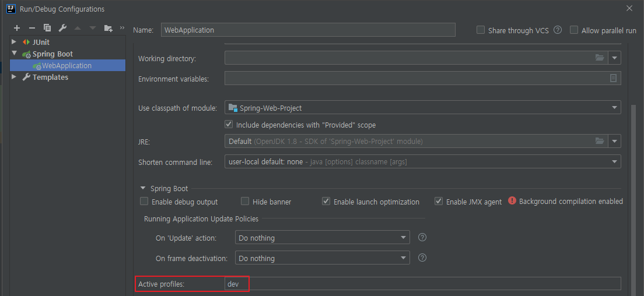Click the Environment variables field

tap(422, 78)
